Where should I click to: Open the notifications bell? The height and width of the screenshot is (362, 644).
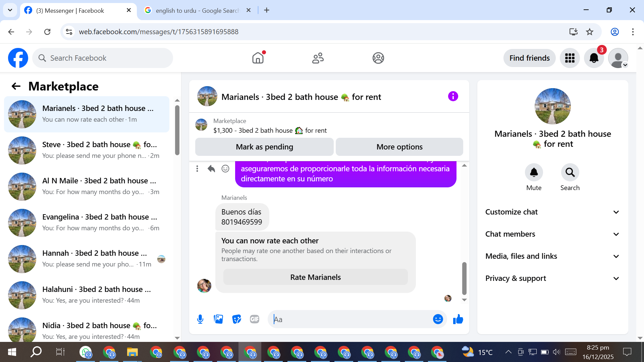tap(594, 58)
